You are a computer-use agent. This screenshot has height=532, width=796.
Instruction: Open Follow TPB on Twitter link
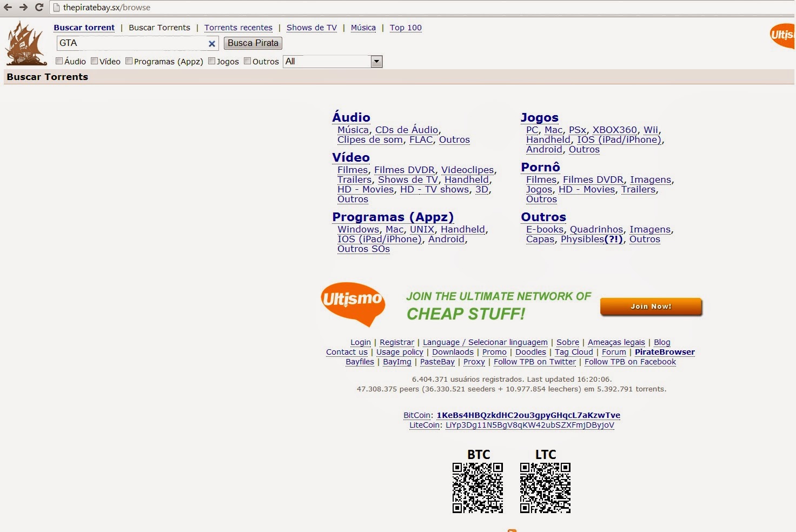click(535, 362)
